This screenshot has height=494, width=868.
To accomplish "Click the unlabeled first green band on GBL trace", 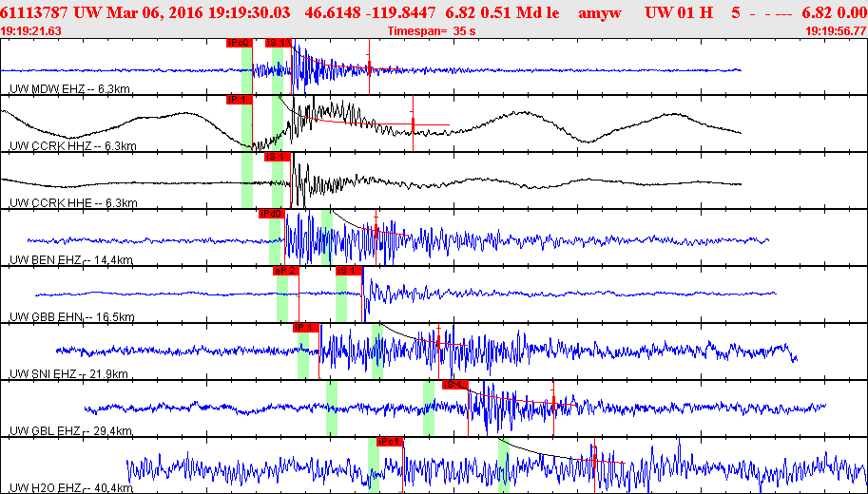I will (332, 408).
